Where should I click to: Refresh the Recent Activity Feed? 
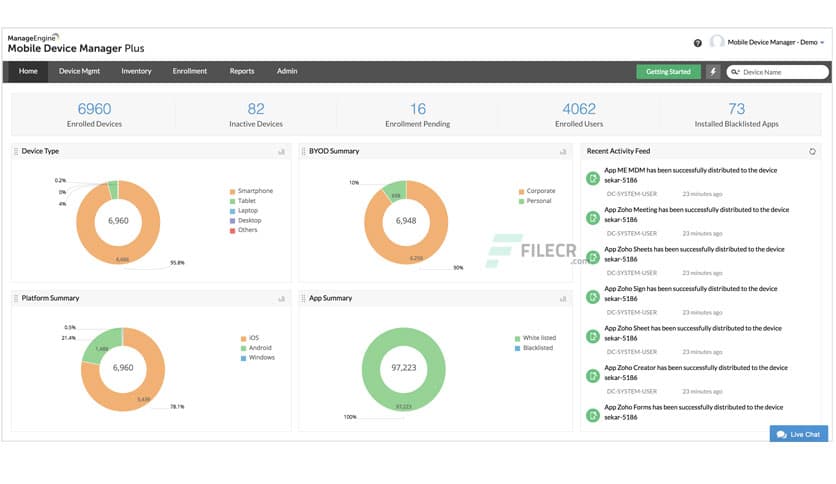[812, 151]
